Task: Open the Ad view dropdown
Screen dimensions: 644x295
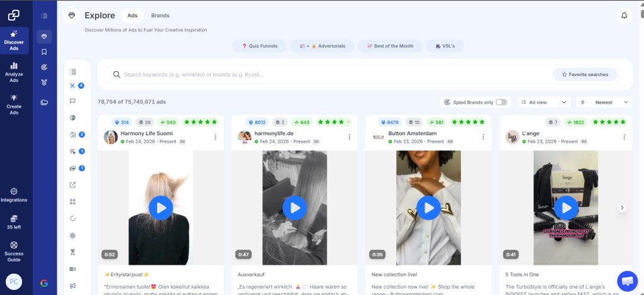Action: click(x=544, y=103)
